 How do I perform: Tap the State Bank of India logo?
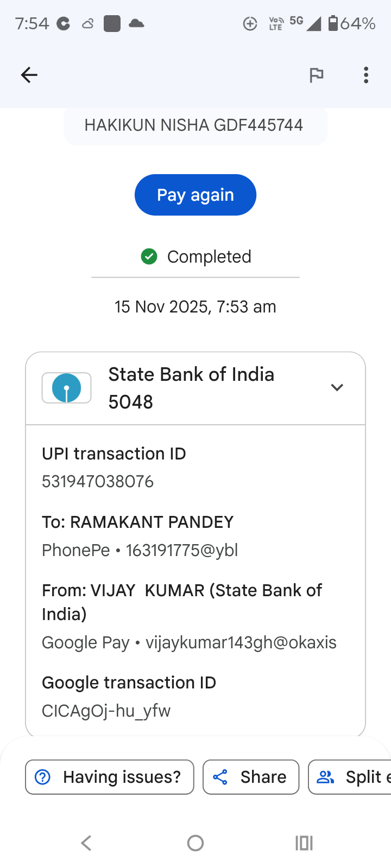click(x=66, y=388)
